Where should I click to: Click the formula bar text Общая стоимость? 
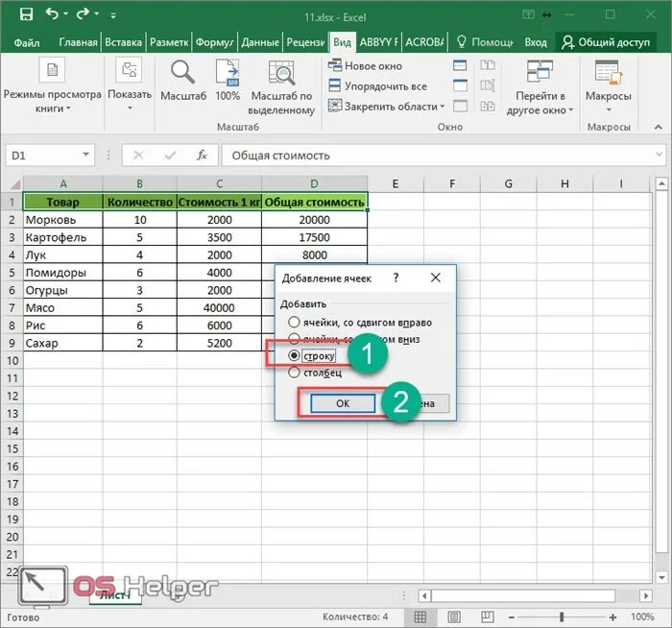point(280,156)
